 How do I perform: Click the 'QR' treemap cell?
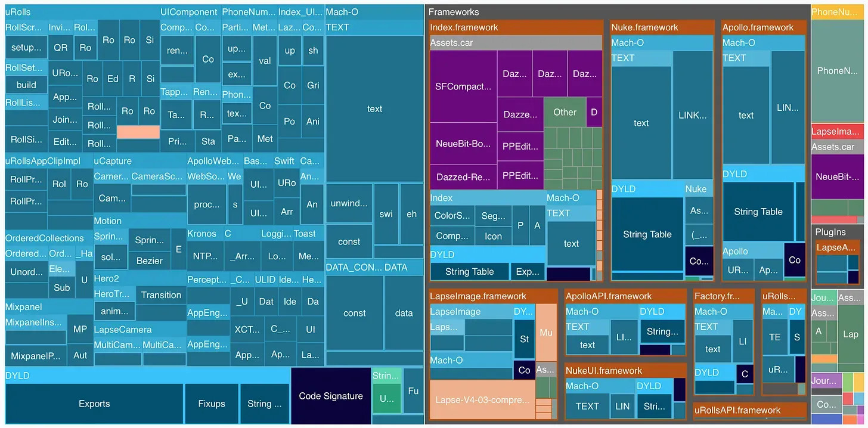pyautogui.click(x=60, y=48)
